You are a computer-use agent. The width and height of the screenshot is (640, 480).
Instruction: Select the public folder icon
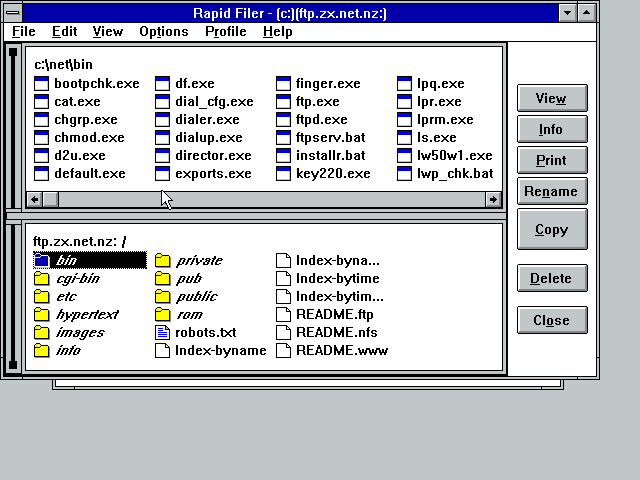pos(162,296)
